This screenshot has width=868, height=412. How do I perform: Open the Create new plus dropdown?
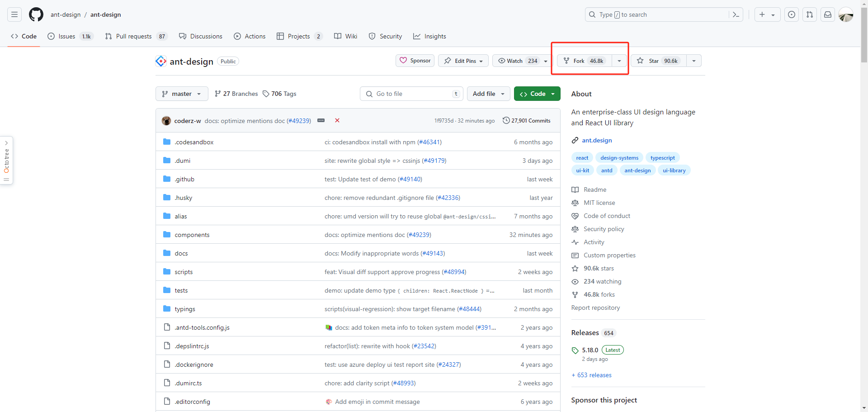point(767,14)
